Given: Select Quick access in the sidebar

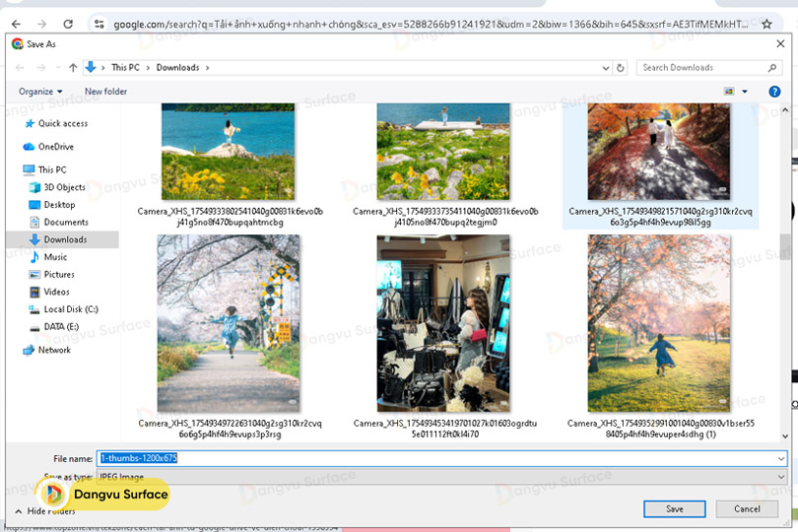Looking at the screenshot, I should tap(62, 123).
